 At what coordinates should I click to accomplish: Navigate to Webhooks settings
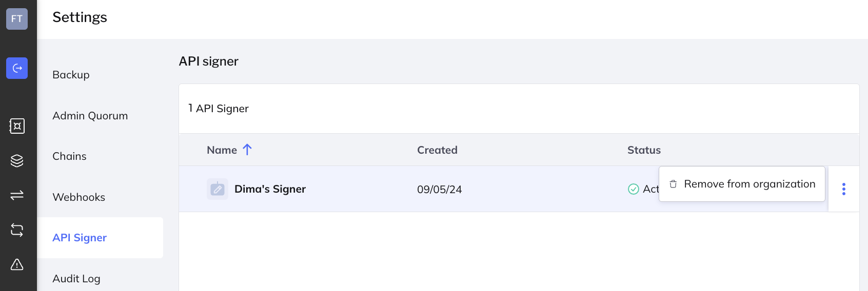(78, 197)
